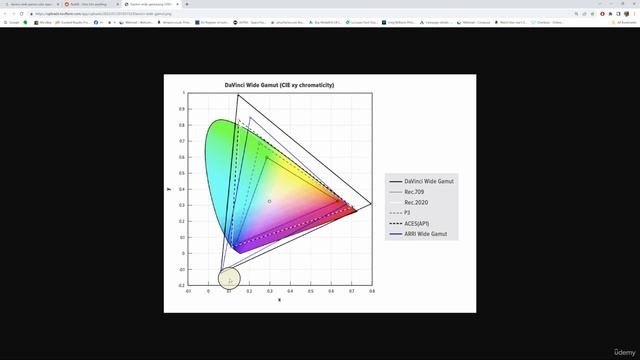Select the active Davinci-wide-gamut image tab
The height and width of the screenshot is (360, 640).
151,4
